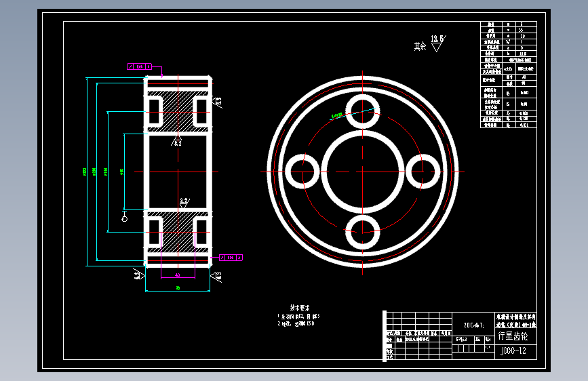This screenshot has height=381, width=588.
Task: Click the JDOO-12 drawing number
Action: [513, 351]
